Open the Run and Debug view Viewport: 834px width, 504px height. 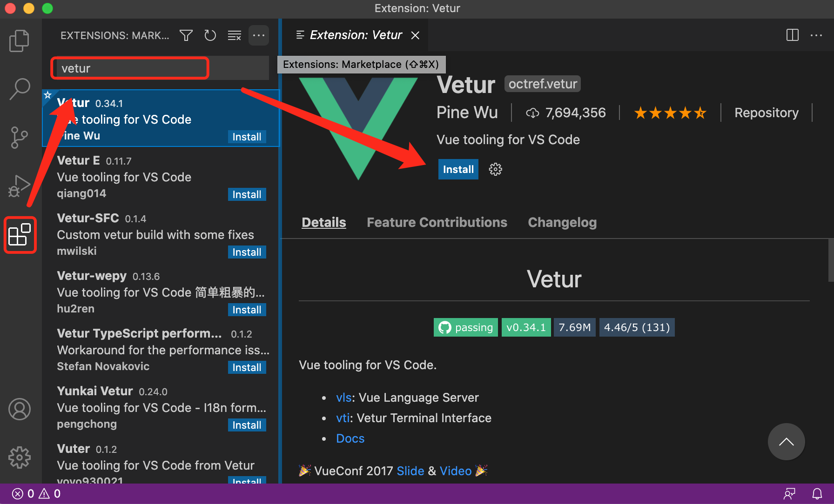click(x=20, y=186)
